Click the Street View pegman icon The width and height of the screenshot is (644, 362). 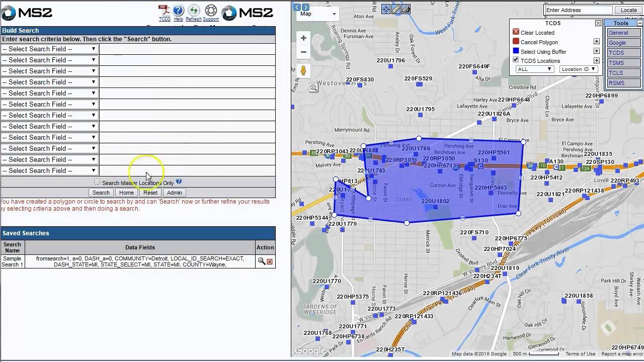(x=303, y=71)
